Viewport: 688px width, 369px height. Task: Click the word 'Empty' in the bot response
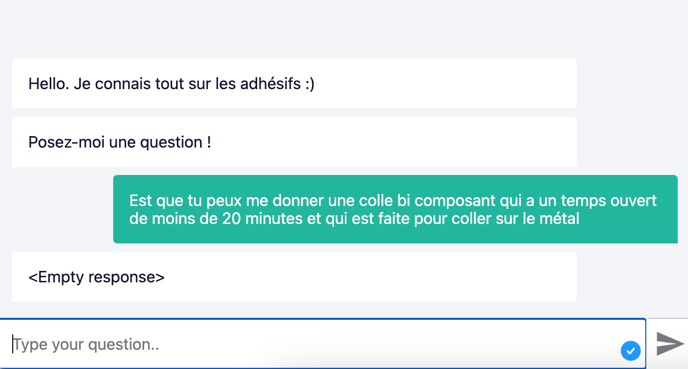click(61, 277)
